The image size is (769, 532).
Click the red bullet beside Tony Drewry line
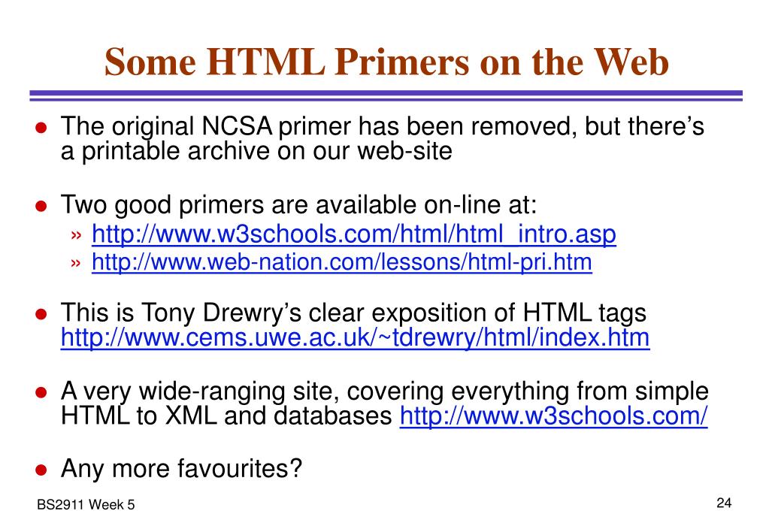(41, 314)
